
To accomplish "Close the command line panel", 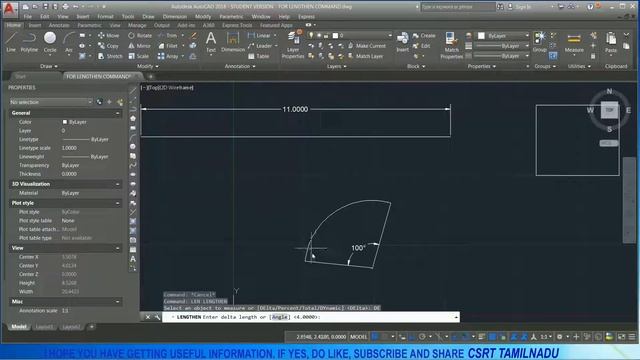I will coord(148,317).
